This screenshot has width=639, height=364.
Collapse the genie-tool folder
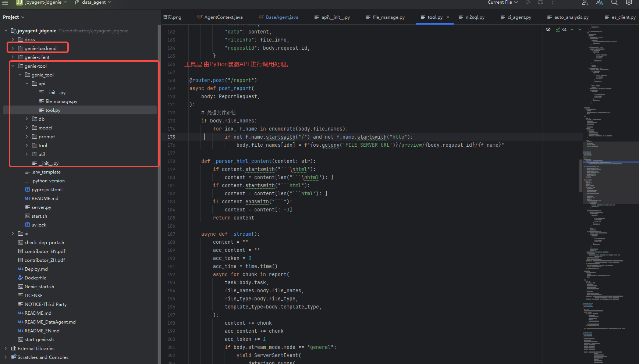13,66
